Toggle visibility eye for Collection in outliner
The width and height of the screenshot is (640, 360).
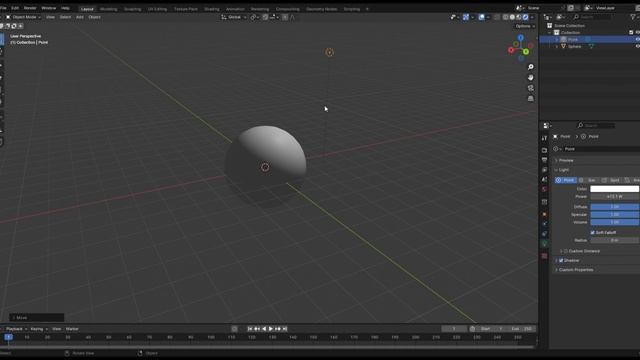[x=637, y=32]
